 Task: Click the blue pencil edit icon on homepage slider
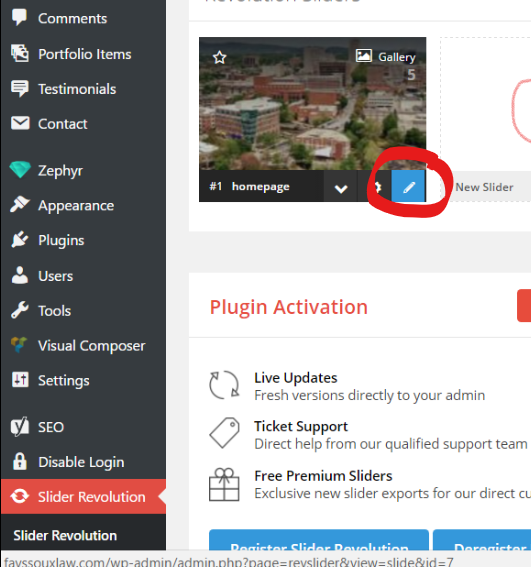409,186
